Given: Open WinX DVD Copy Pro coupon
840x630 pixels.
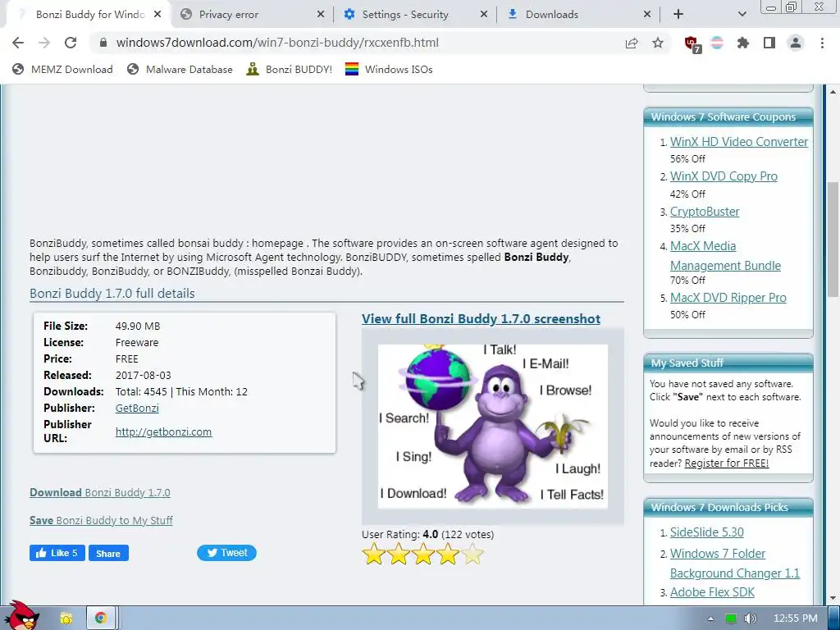Looking at the screenshot, I should [x=724, y=176].
